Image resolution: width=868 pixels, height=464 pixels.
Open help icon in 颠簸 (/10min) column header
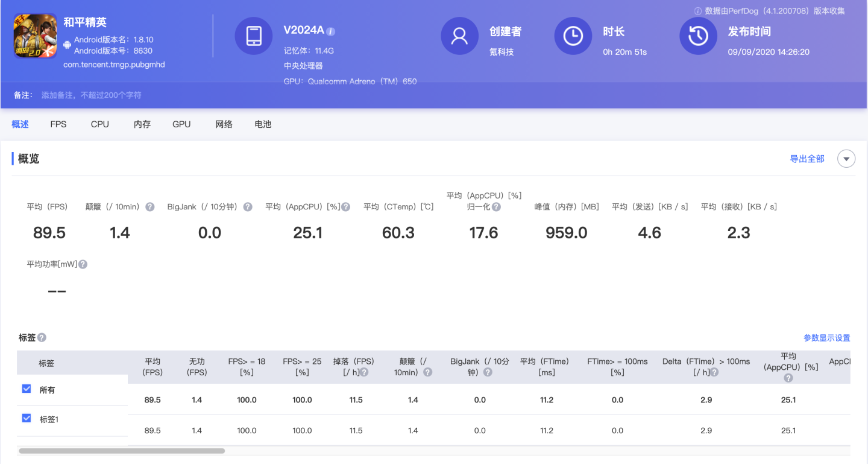point(427,372)
